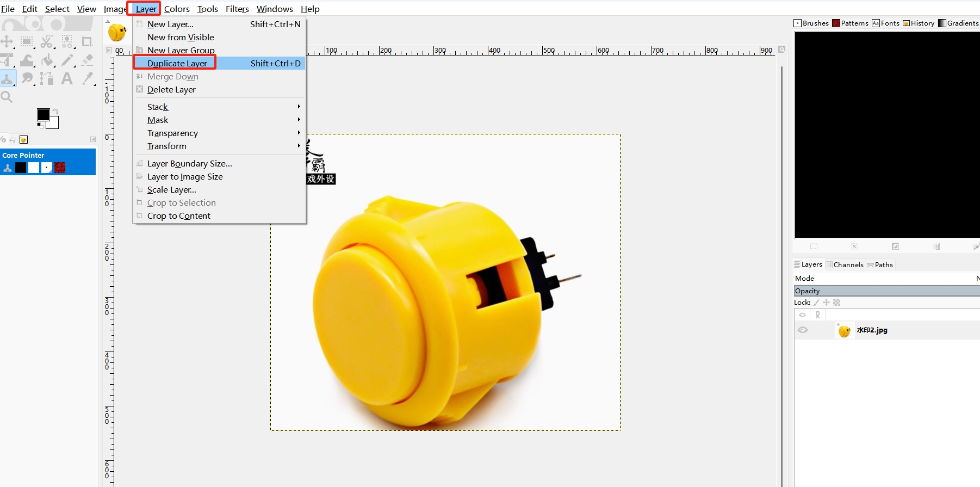Click the layer Opacity slider
980x487 pixels.
886,291
